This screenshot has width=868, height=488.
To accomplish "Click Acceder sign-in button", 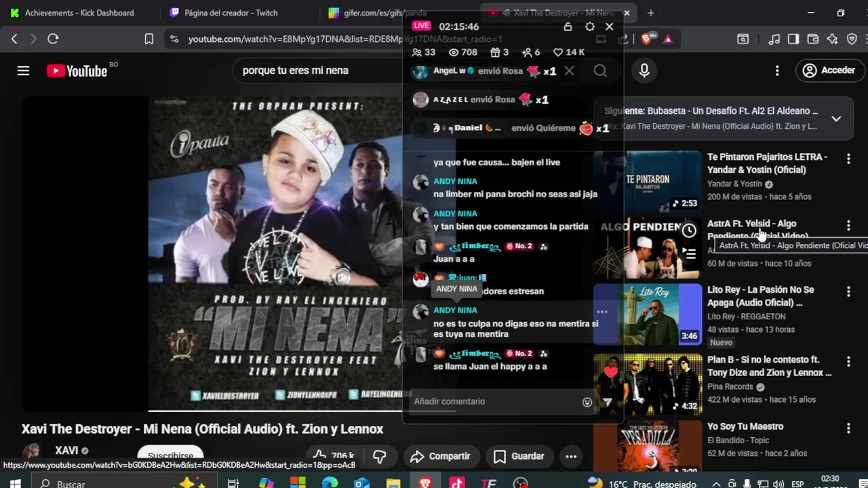I will (x=829, y=70).
